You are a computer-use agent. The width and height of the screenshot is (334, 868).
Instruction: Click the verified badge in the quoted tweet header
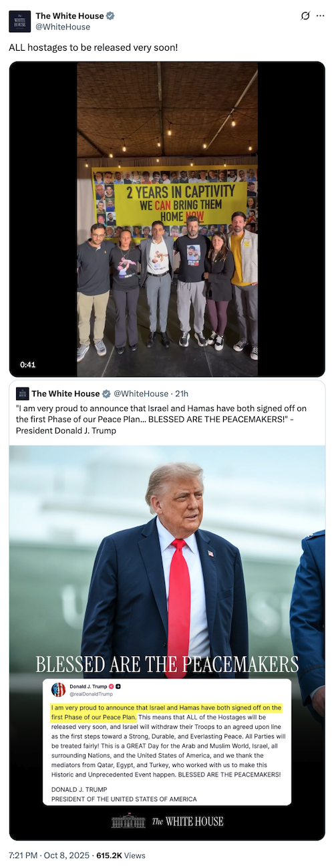tap(107, 394)
